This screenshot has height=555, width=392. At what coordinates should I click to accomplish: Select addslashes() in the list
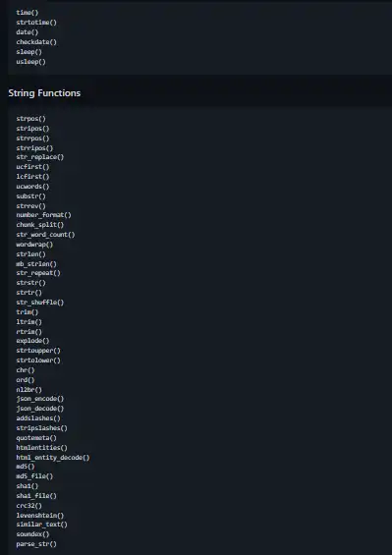click(x=38, y=418)
